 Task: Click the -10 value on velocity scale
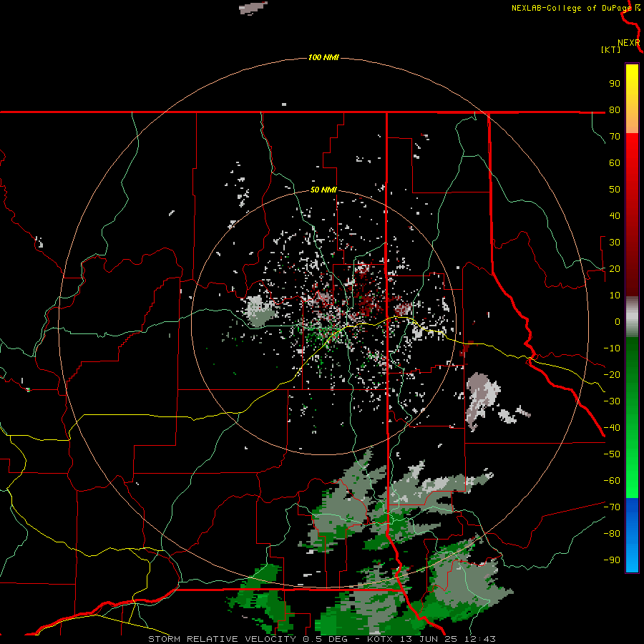pos(612,348)
